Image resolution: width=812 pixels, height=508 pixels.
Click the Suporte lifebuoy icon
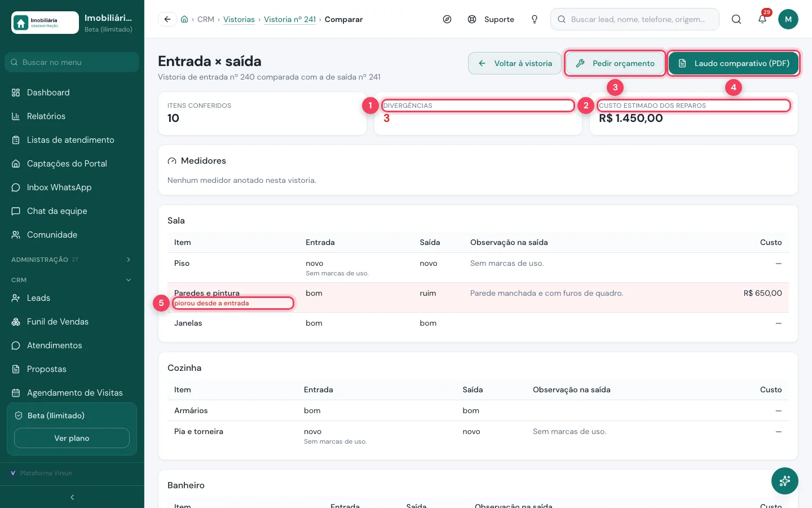coord(472,19)
